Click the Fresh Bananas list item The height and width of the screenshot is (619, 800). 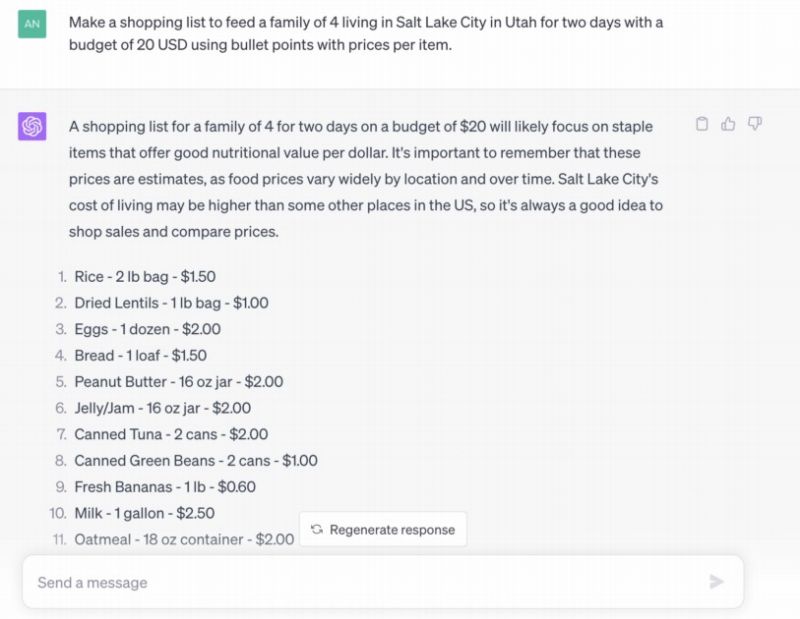pos(165,487)
